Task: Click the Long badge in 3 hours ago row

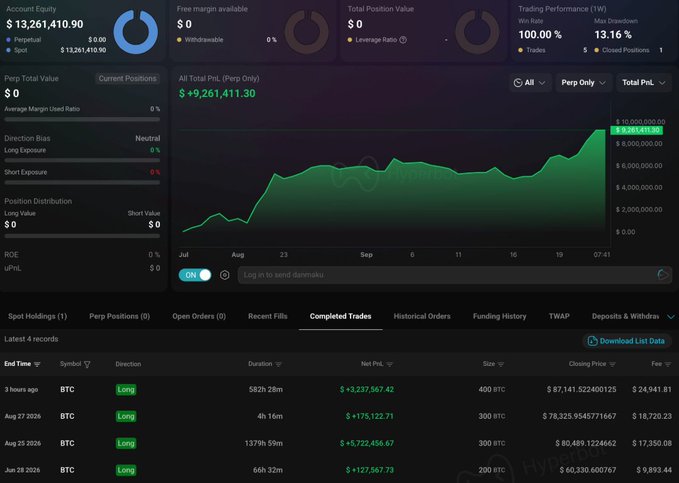Action: pos(126,389)
